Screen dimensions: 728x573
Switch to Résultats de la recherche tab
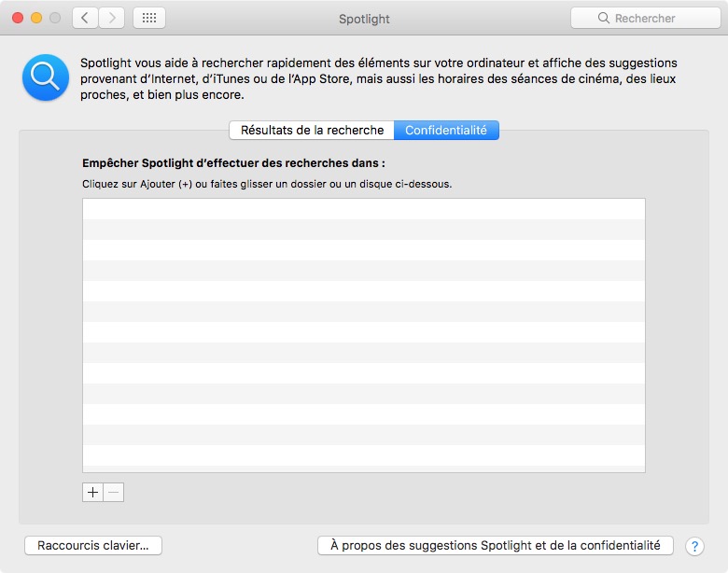(x=312, y=131)
